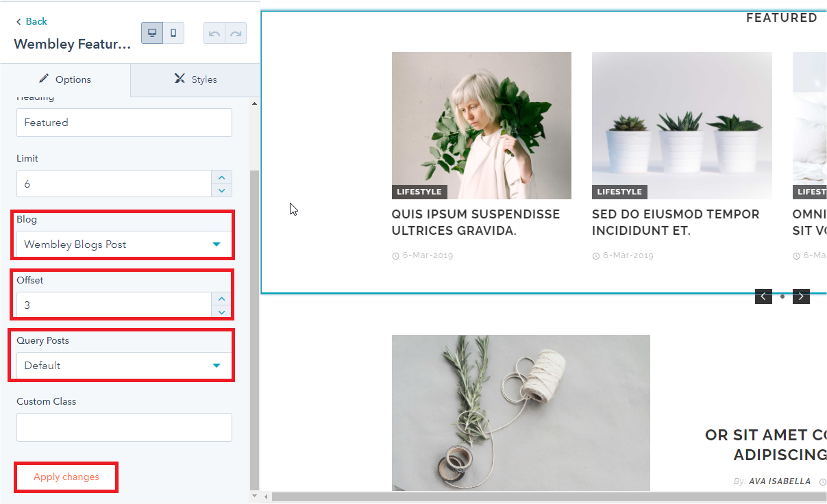The width and height of the screenshot is (827, 504).
Task: Click the Apply changes button
Action: click(66, 477)
